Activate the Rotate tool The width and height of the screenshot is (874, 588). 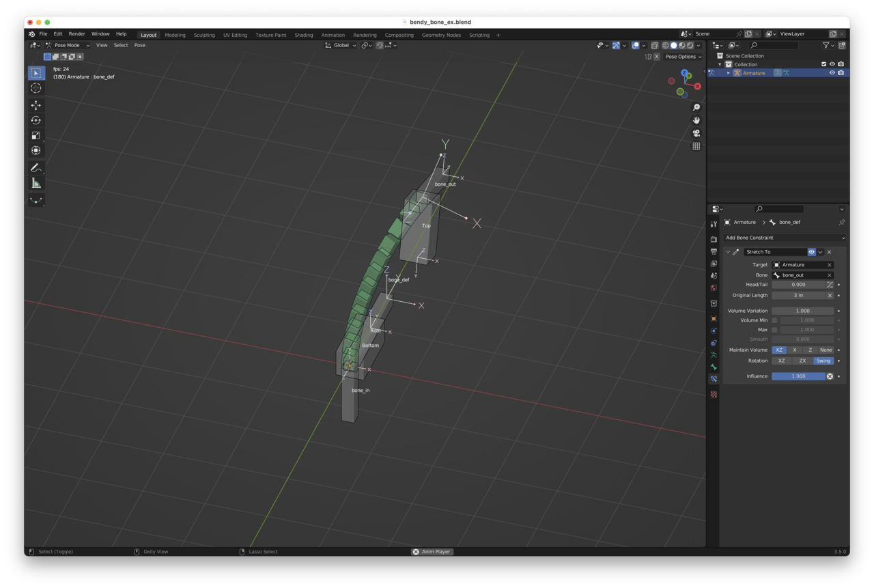point(36,120)
